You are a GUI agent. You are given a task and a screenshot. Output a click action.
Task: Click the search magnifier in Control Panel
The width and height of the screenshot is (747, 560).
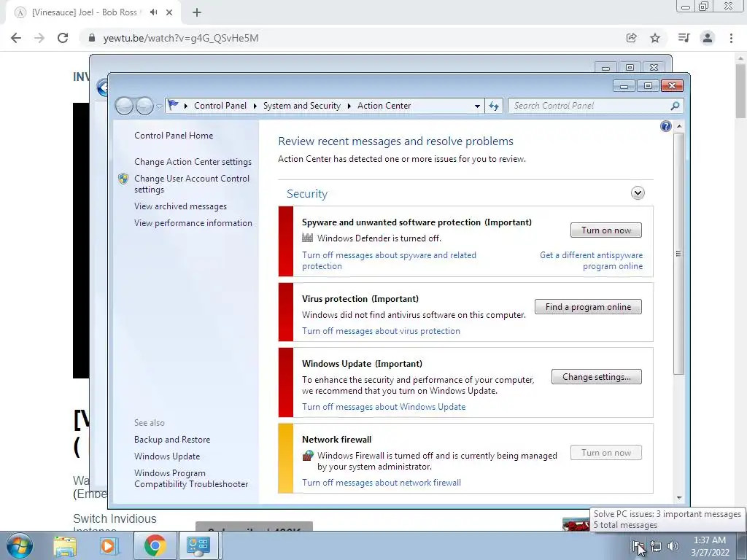coord(675,106)
